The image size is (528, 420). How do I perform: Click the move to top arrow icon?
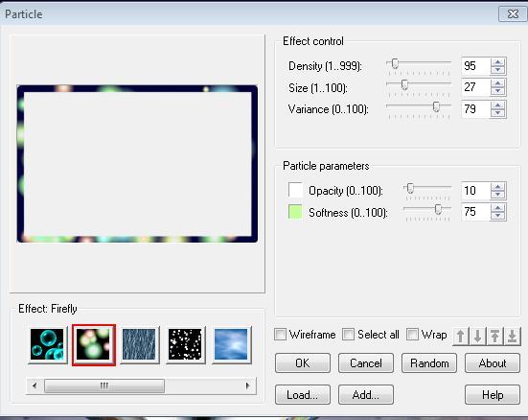[x=495, y=336]
